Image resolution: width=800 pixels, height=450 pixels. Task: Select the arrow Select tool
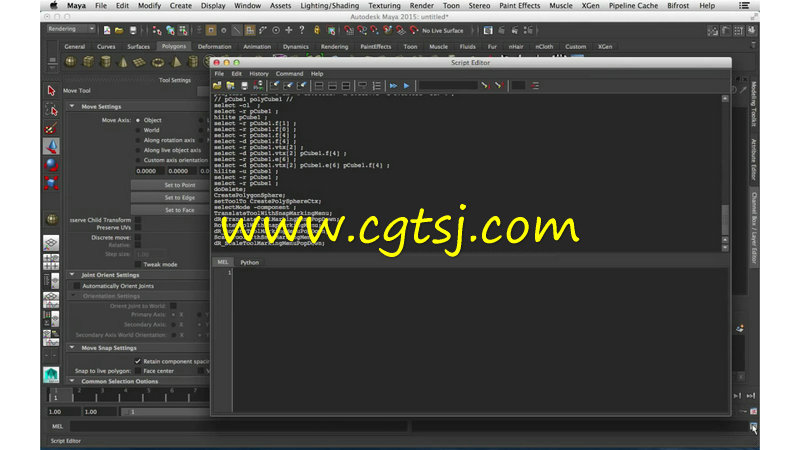(51, 91)
